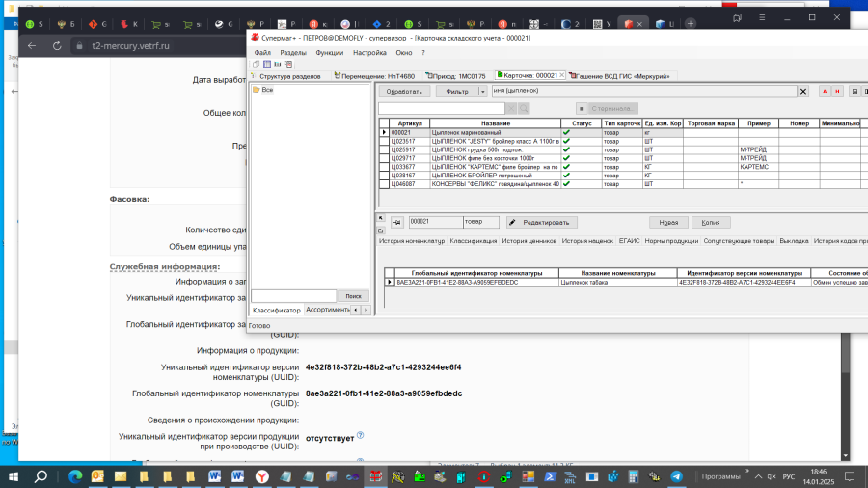Switch to the Гашение ВСД ГИС «Меркурий» tab
This screenshot has width=868, height=488.
click(x=619, y=76)
